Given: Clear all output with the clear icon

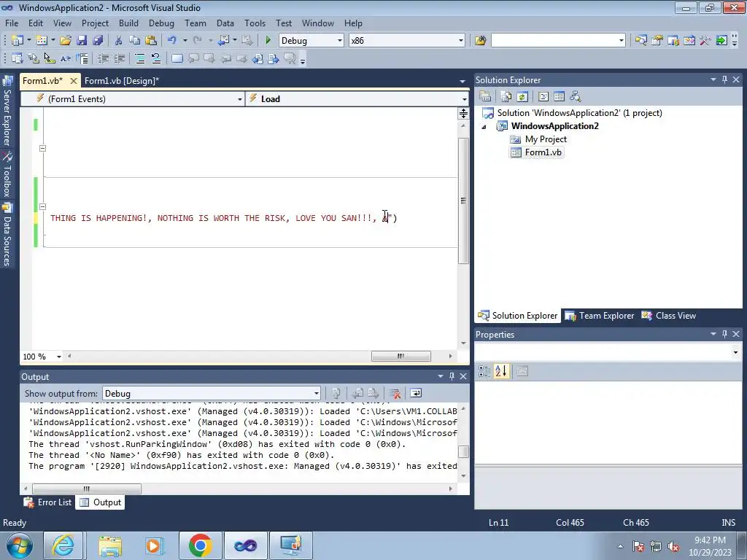Looking at the screenshot, I should click(x=395, y=393).
